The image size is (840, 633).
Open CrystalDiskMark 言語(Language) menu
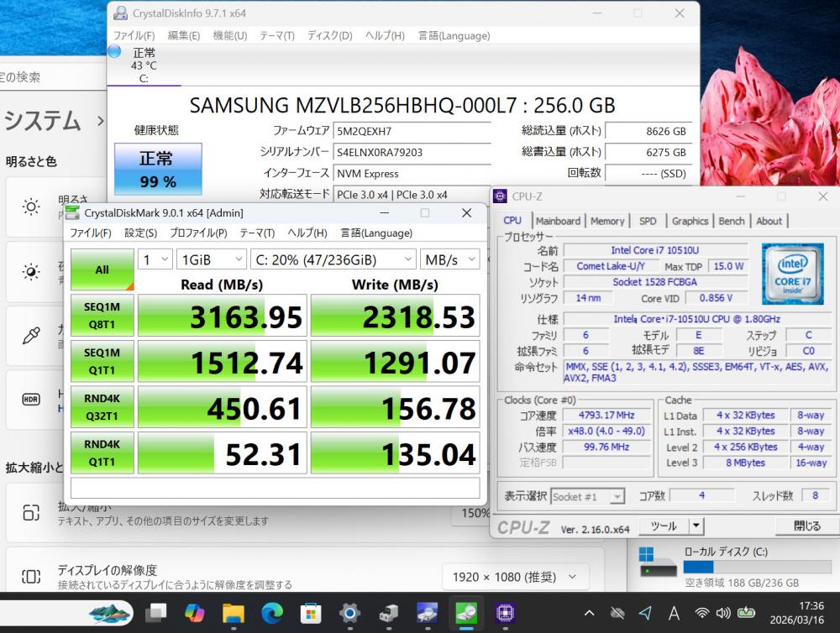click(x=376, y=233)
